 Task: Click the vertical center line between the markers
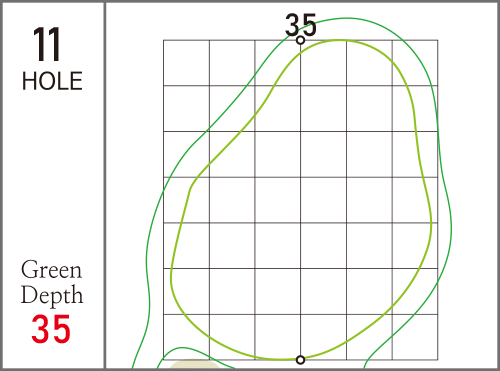point(300,200)
